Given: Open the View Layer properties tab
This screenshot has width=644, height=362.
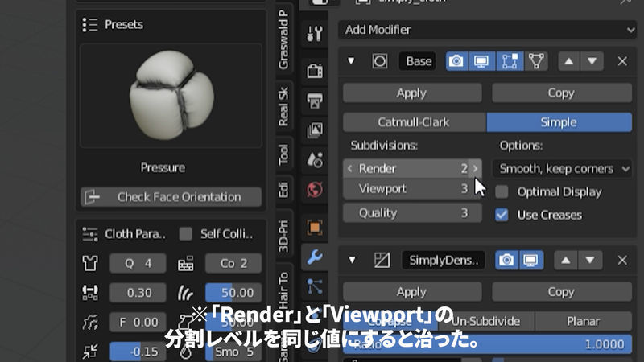Looking at the screenshot, I should coord(315,130).
